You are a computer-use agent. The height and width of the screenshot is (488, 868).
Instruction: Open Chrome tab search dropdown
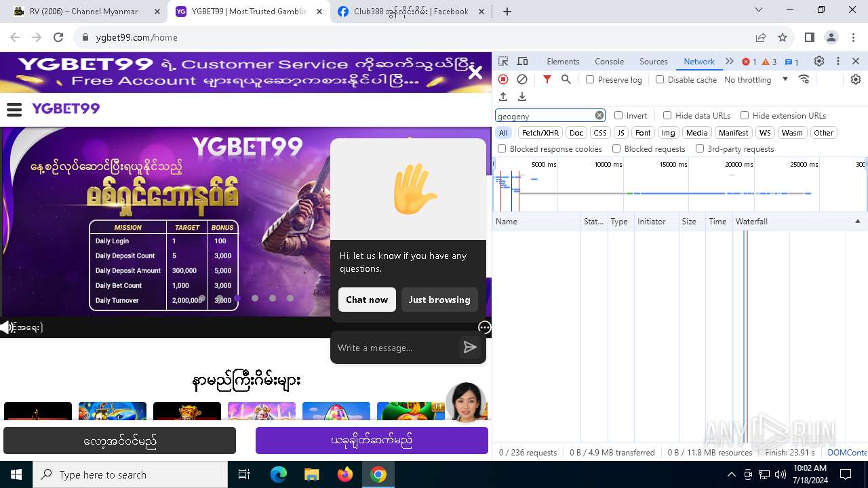click(x=759, y=10)
